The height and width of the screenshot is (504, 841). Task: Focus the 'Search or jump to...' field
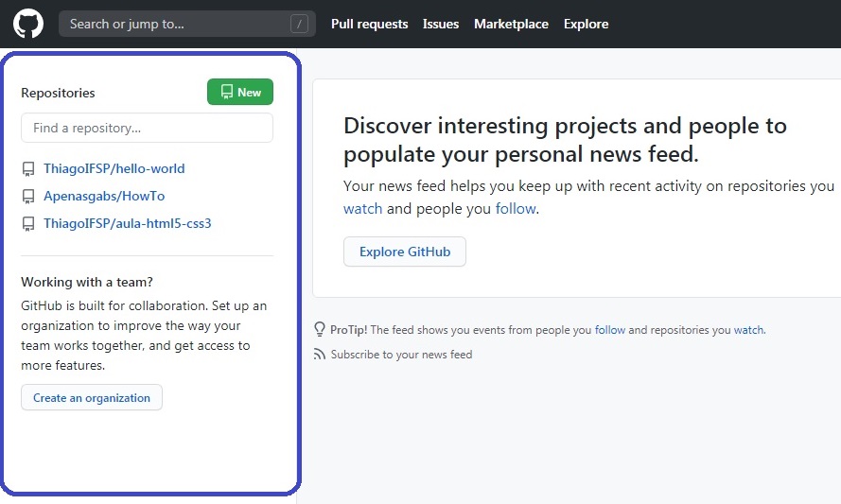tap(186, 24)
